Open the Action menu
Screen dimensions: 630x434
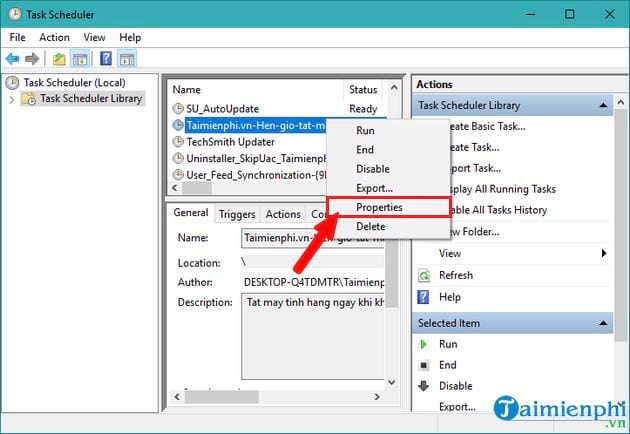[54, 37]
